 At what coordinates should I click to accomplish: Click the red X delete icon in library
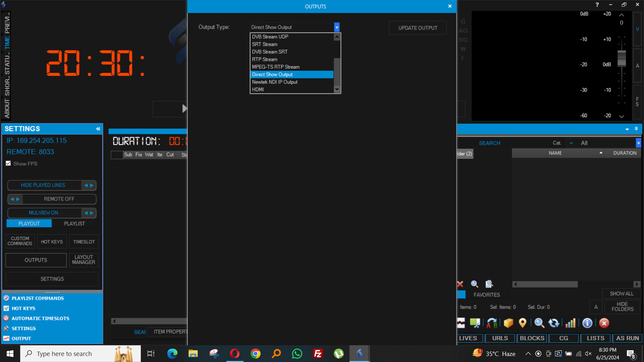[x=460, y=284]
